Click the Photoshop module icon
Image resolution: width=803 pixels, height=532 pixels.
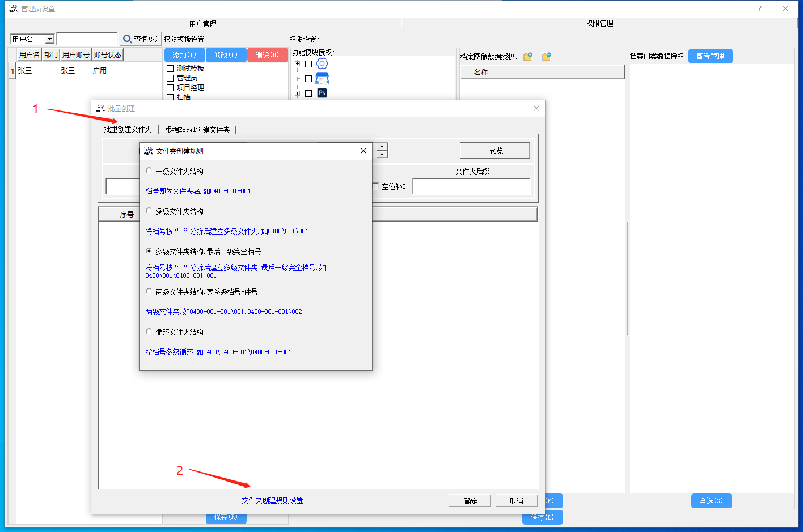pos(322,93)
